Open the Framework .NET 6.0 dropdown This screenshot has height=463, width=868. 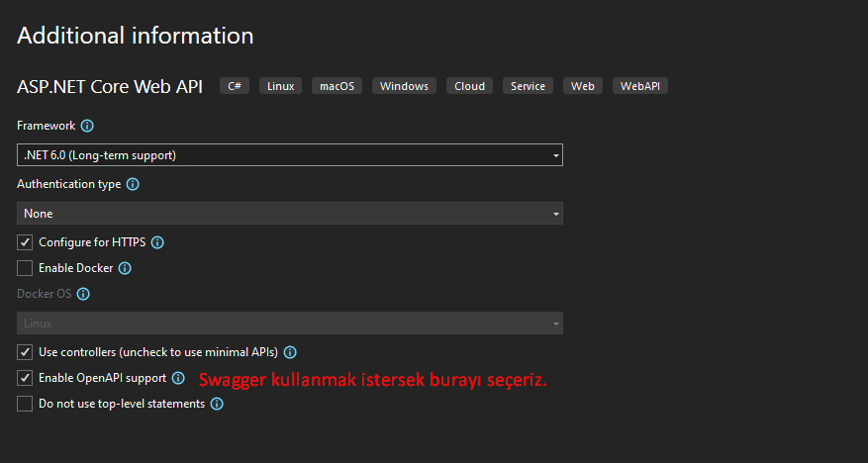[x=290, y=155]
